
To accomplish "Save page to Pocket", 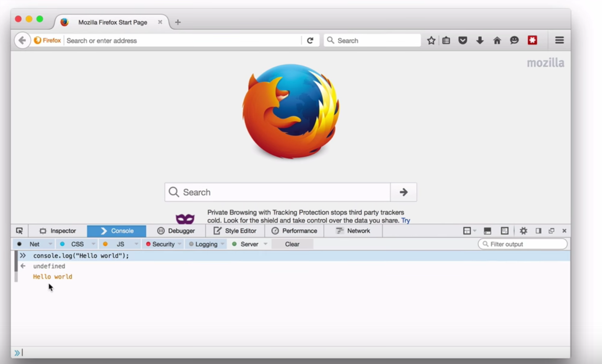I will pos(463,40).
